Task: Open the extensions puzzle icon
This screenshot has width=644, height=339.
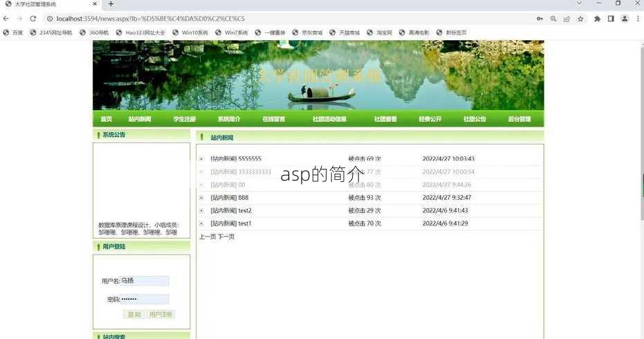Action: point(597,19)
